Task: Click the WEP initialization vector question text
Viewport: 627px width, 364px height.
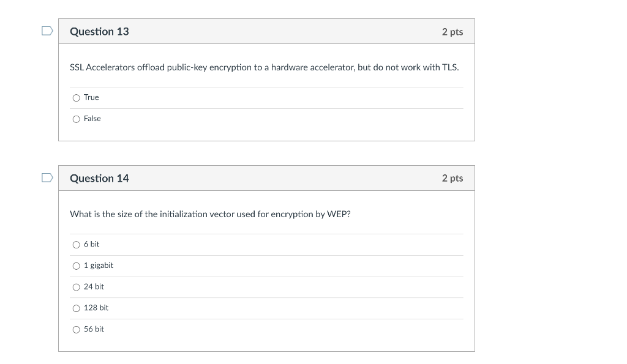Action: click(210, 214)
